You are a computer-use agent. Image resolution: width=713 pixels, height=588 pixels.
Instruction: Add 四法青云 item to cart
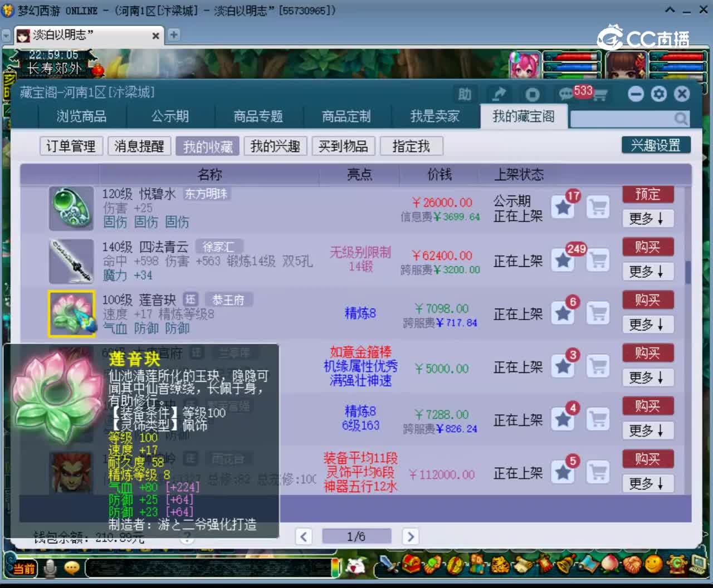coord(598,261)
